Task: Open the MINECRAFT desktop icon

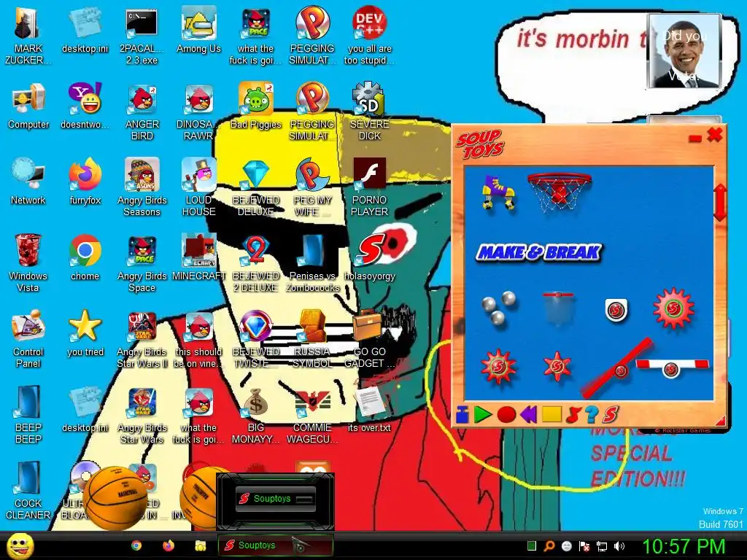Action: (x=198, y=257)
